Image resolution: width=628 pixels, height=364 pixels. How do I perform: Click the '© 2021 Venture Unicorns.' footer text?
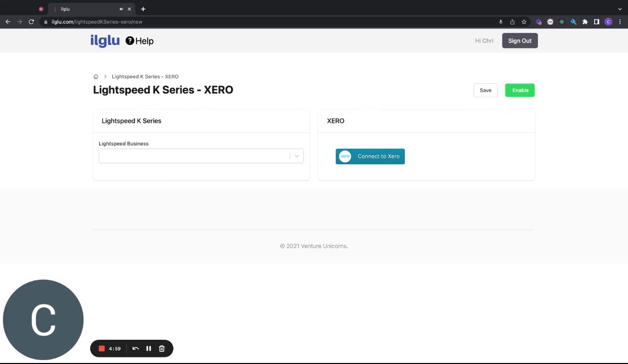[314, 246]
